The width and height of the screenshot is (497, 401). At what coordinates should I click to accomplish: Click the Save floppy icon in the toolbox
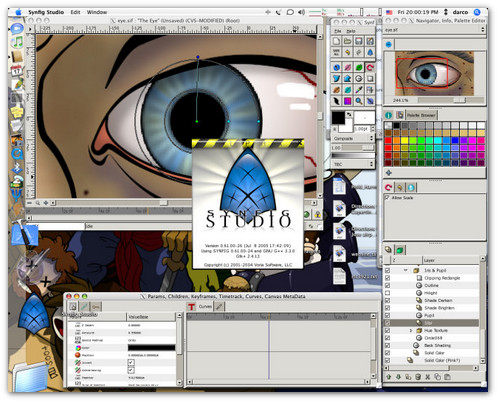359,41
